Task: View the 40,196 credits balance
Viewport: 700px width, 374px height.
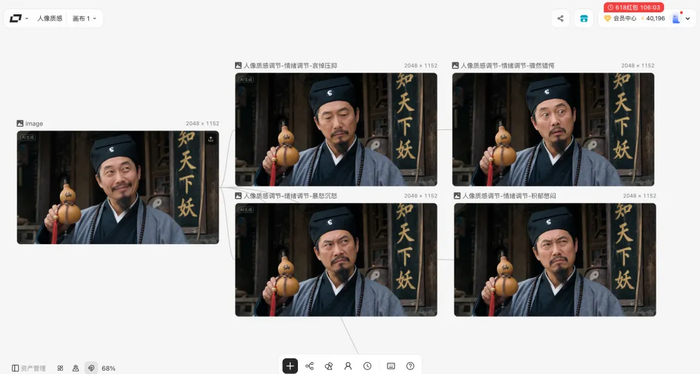Action: coord(653,18)
